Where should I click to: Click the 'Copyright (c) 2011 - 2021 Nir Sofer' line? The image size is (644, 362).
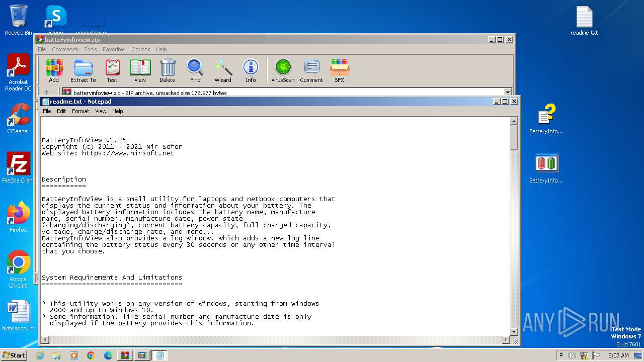pos(112,147)
